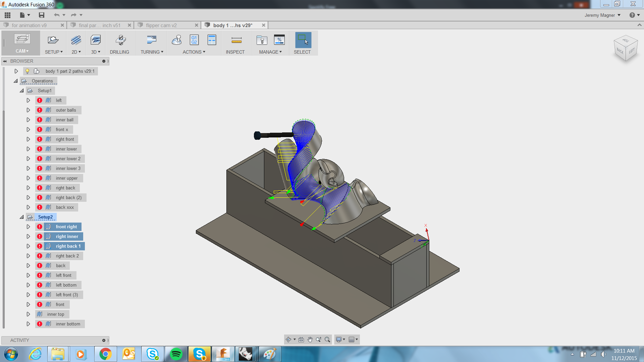Click the Look At icon
Viewport: 644px width, 362px height.
point(301,340)
